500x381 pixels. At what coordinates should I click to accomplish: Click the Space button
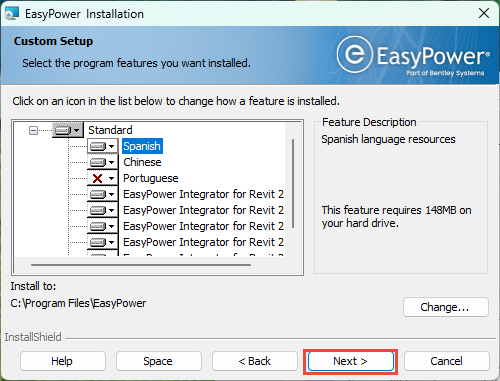click(159, 361)
